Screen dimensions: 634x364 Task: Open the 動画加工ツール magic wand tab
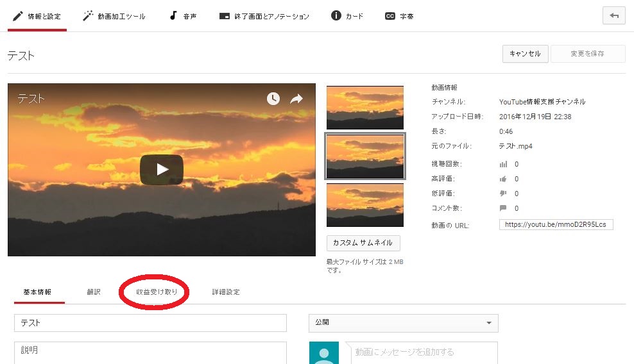click(114, 16)
